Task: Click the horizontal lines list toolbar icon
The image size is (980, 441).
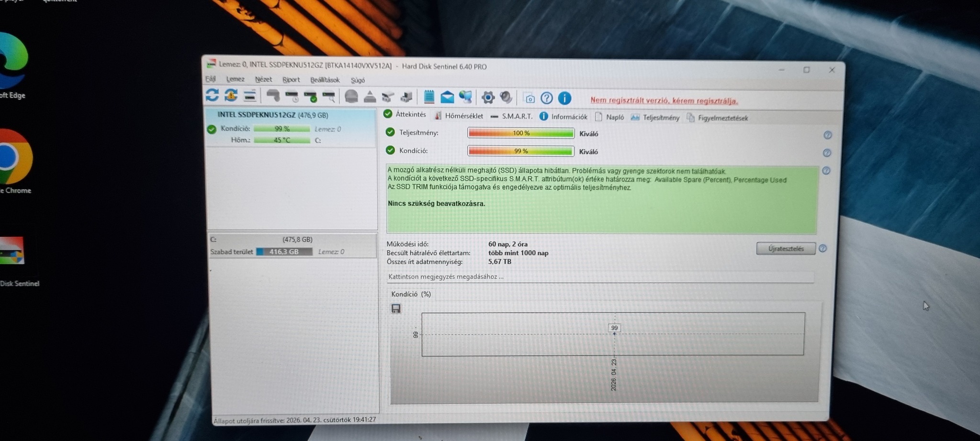Action: tap(249, 96)
